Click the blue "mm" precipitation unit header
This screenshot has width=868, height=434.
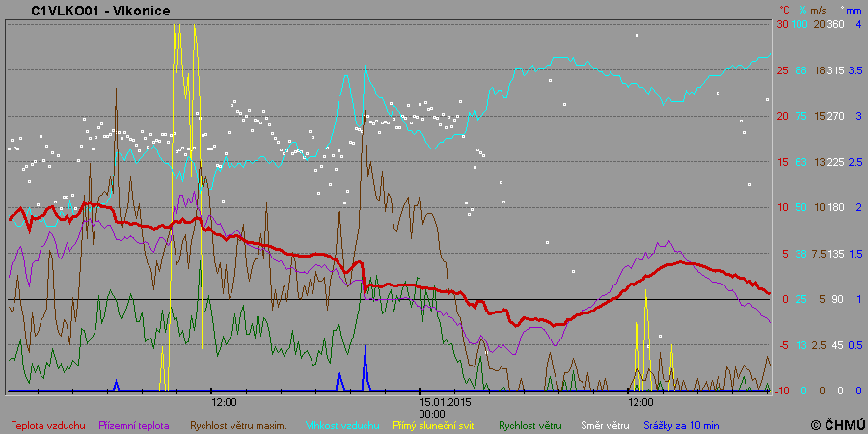[x=854, y=10]
